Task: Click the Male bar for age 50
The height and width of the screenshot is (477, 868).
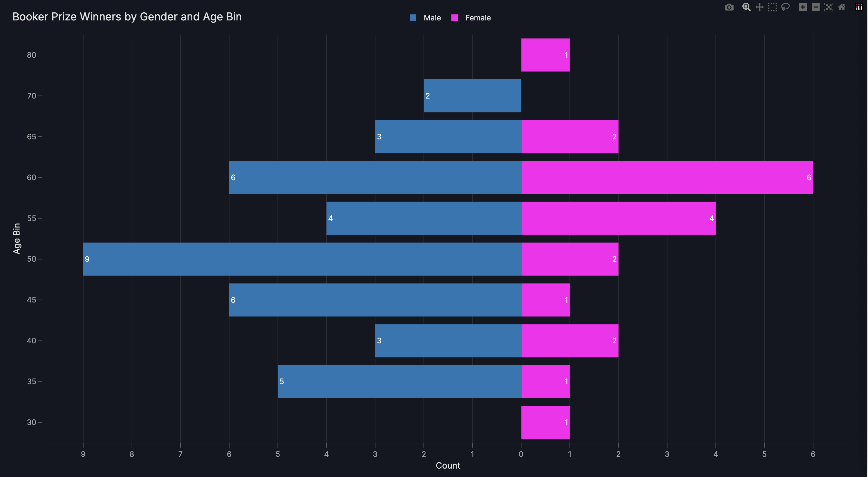Action: pyautogui.click(x=302, y=259)
